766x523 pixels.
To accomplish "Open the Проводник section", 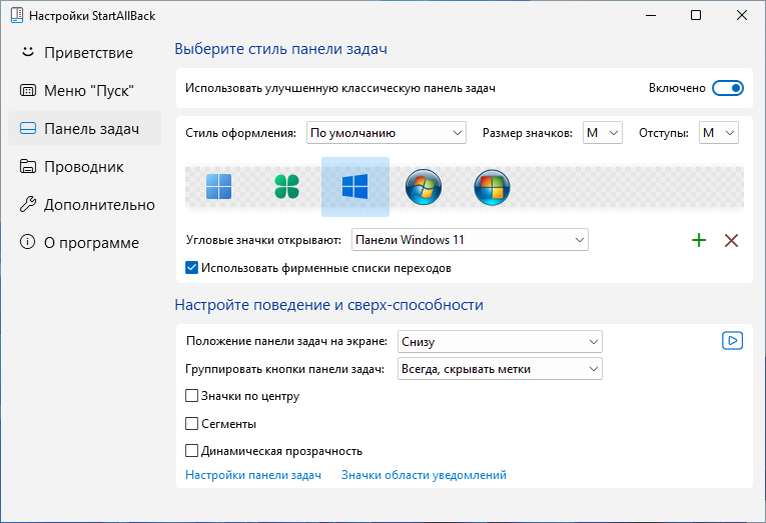I will coord(85,167).
